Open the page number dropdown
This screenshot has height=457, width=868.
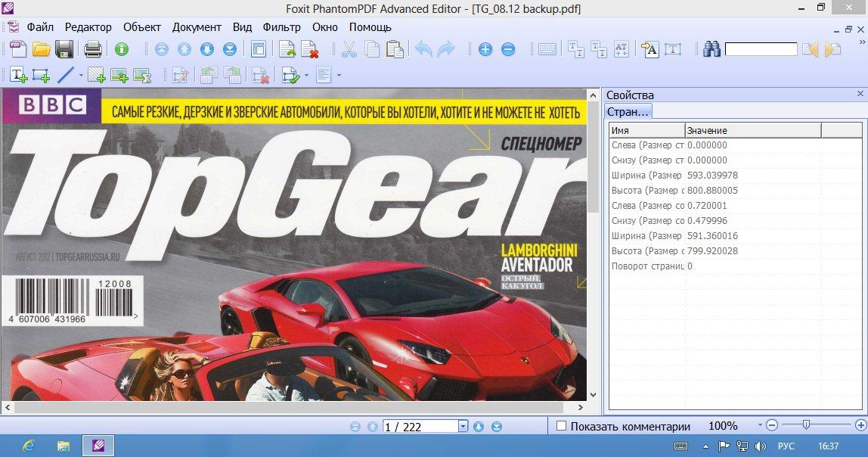(463, 426)
